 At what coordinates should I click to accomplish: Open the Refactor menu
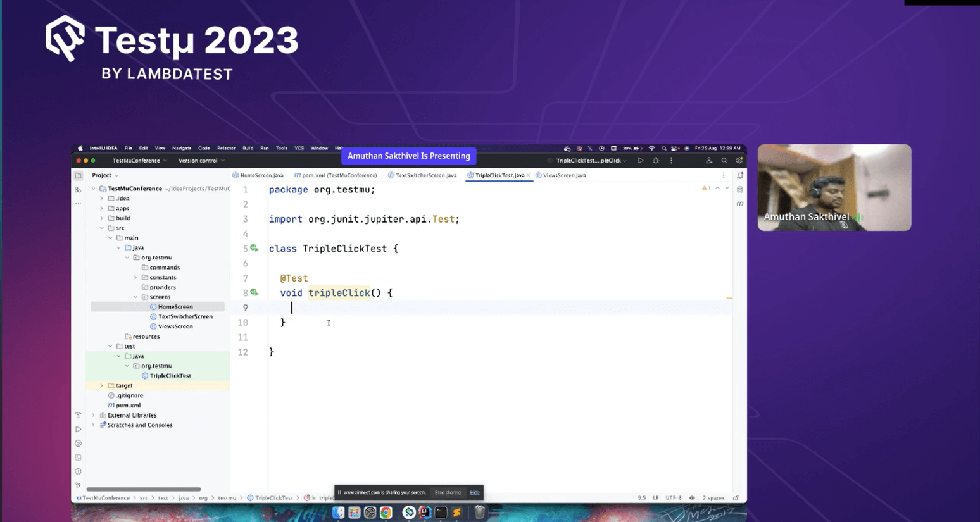click(x=226, y=148)
